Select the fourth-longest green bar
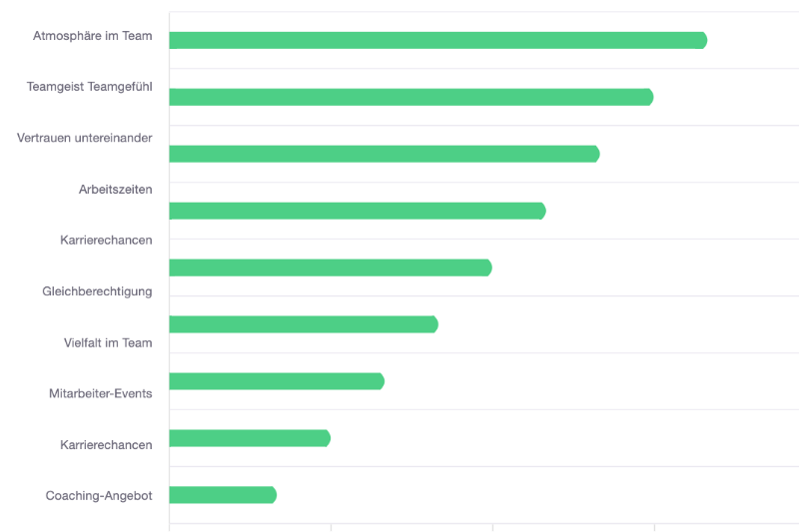 [358, 211]
